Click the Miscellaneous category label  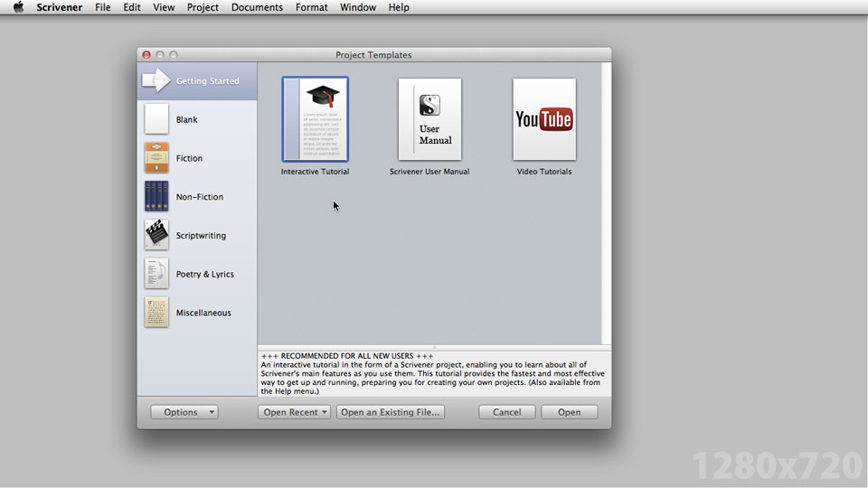click(203, 313)
